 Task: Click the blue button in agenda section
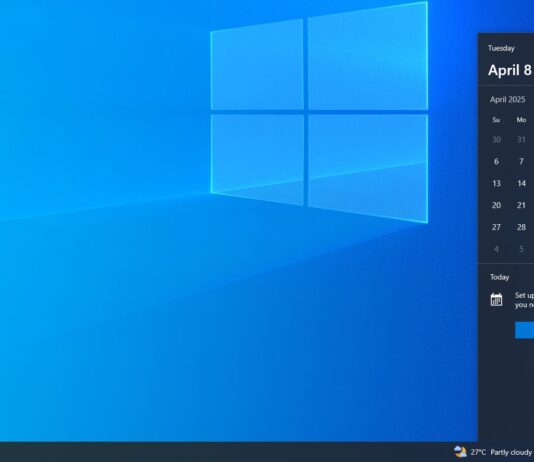coord(524,330)
